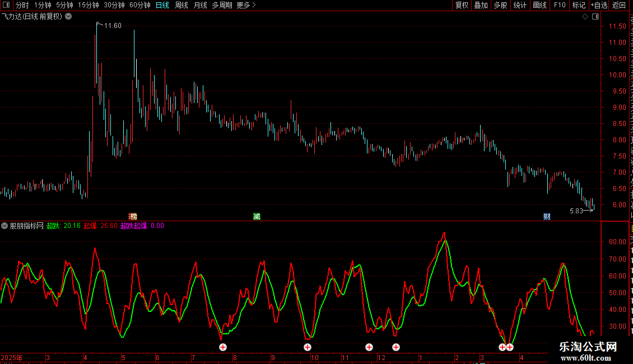Click the 超跌: 20.16 indicator value
Image resolution: width=633 pixels, height=364 pixels.
pyautogui.click(x=63, y=226)
